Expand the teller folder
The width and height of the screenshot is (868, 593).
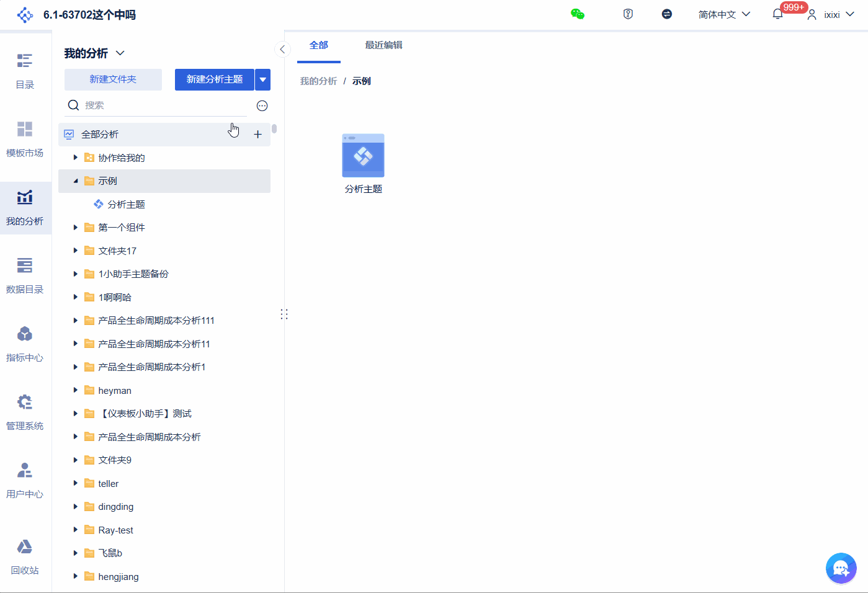(76, 483)
